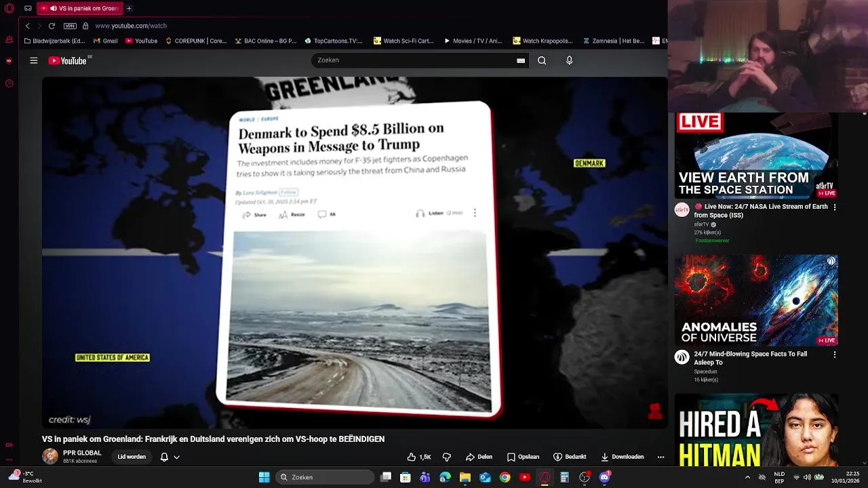
Task: Open the Hired a Hitman video thumbnail
Action: point(756,430)
